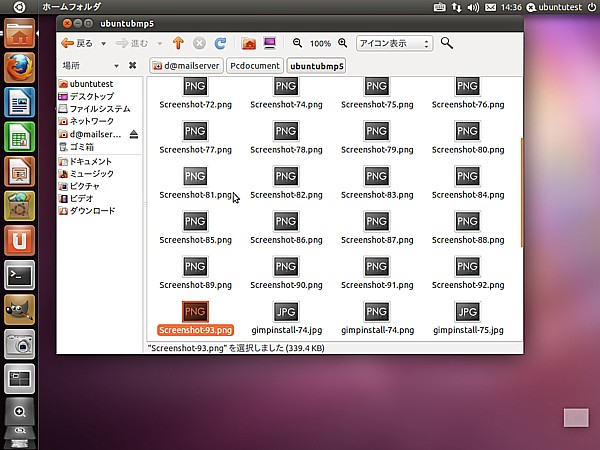Close the side pane with X
Viewport: 600px width, 450px height.
click(x=132, y=66)
